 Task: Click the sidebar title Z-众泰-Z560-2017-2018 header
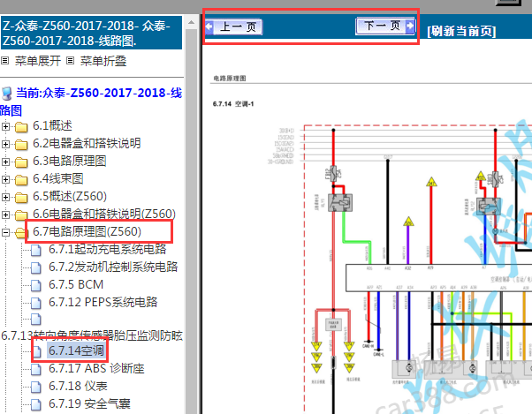(x=92, y=34)
